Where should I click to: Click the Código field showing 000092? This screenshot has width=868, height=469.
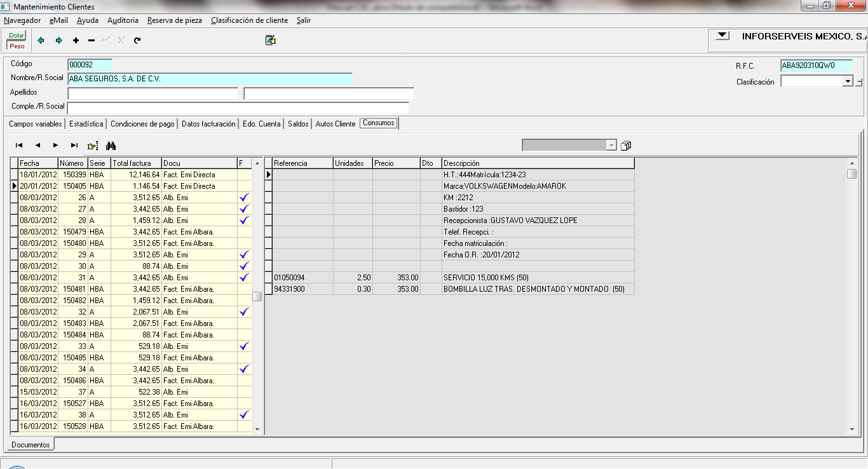[90, 65]
